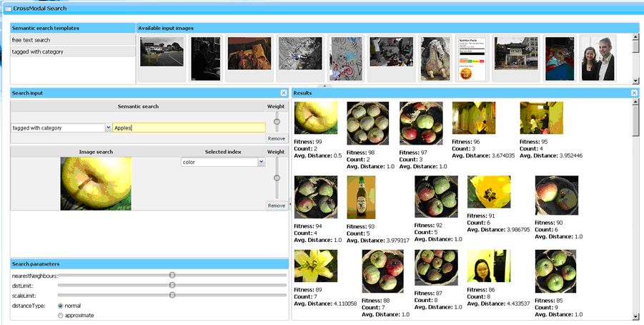644x325 pixels.
Task: Click the Apples category text field
Action: (189, 128)
